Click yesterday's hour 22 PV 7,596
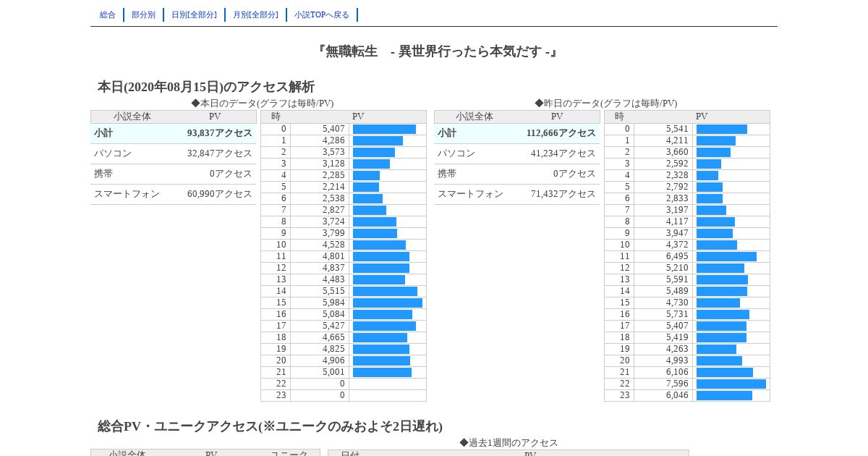This screenshot has height=456, width=868. pos(677,384)
